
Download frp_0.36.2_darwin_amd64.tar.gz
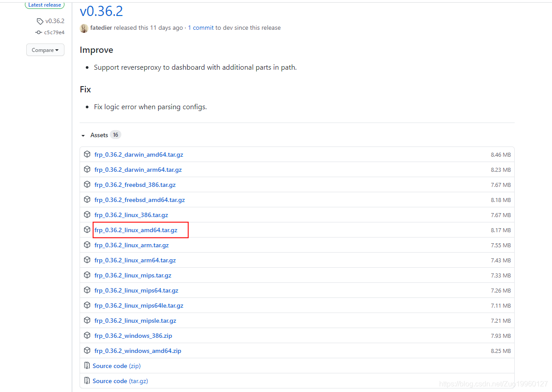(139, 154)
